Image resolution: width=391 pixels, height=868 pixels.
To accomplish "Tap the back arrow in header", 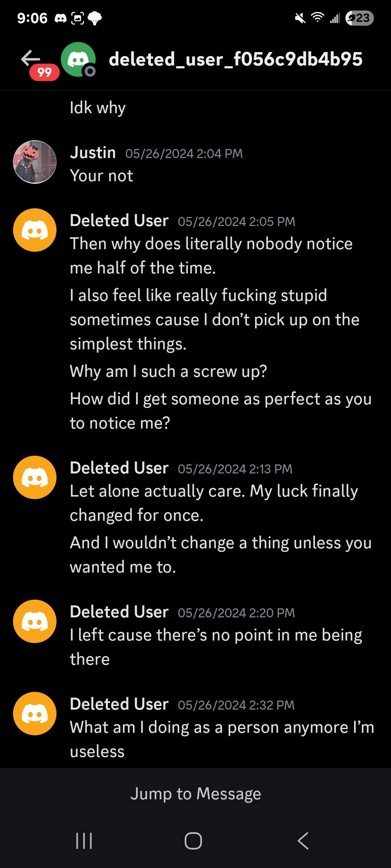I will (x=30, y=59).
